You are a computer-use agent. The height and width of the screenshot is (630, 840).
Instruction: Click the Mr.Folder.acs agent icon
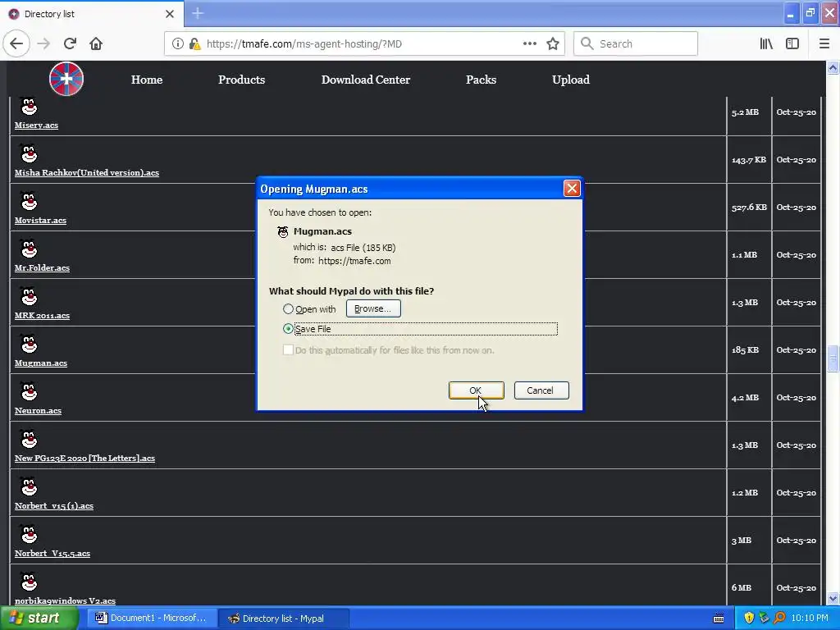(29, 249)
